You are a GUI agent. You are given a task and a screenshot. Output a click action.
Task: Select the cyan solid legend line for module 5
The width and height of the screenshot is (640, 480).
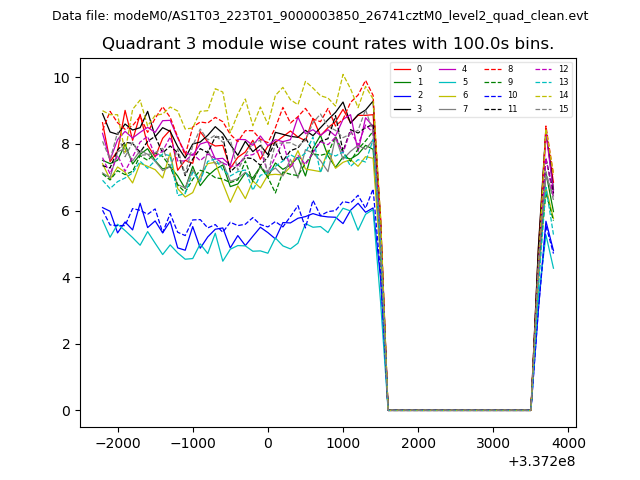(447, 82)
